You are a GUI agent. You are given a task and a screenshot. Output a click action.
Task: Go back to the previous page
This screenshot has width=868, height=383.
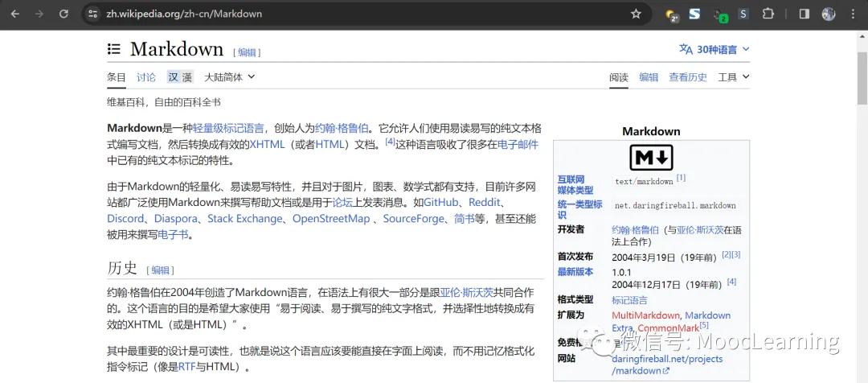15,14
